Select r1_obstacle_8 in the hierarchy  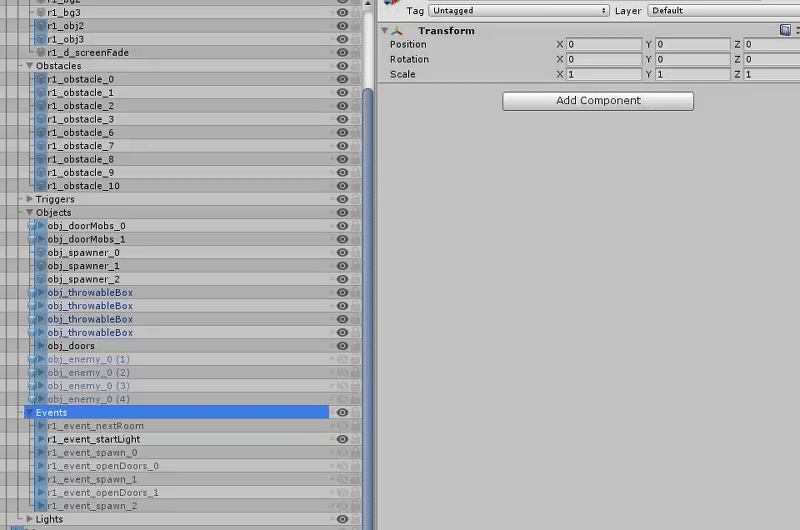81,159
